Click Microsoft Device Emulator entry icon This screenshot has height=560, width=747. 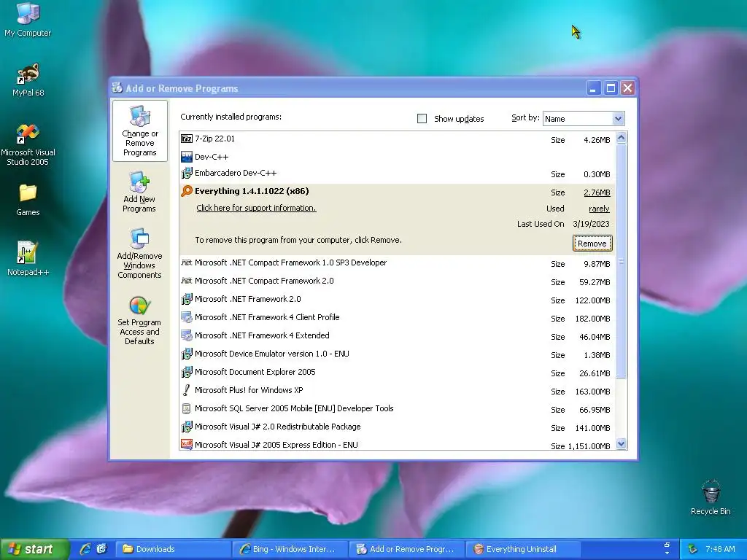point(186,354)
